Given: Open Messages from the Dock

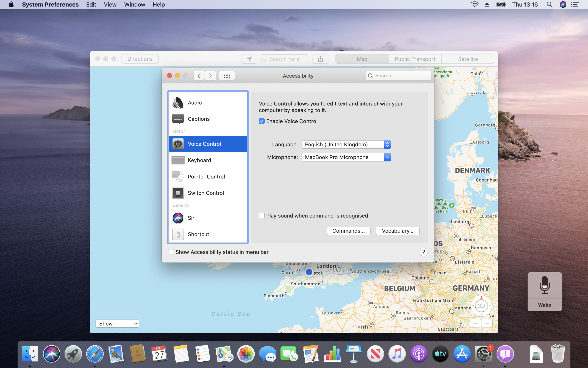Looking at the screenshot, I should [x=267, y=354].
